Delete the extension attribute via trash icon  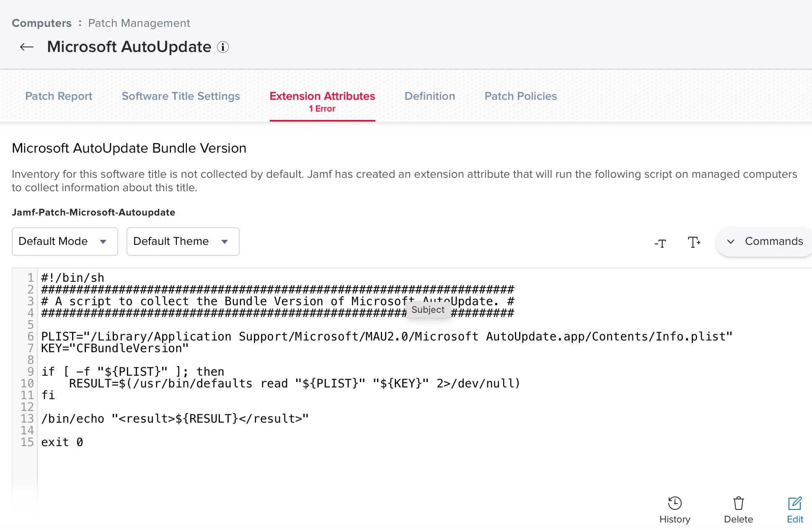click(738, 510)
